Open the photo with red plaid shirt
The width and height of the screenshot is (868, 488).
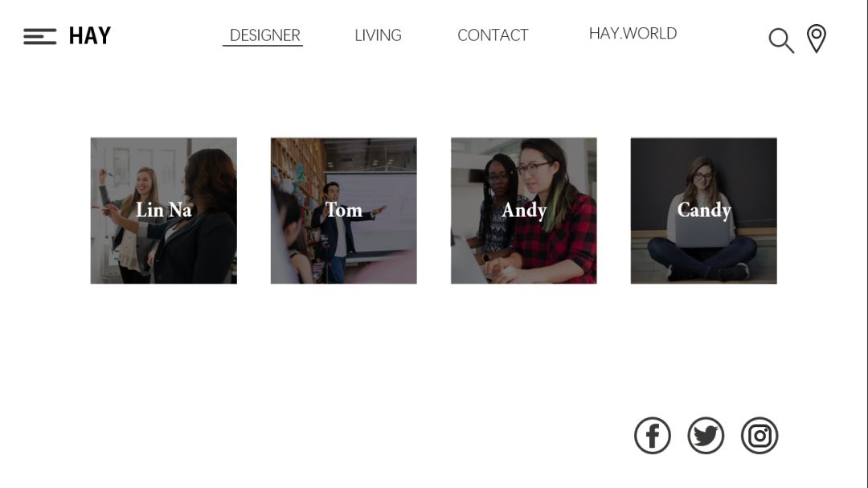coord(524,211)
